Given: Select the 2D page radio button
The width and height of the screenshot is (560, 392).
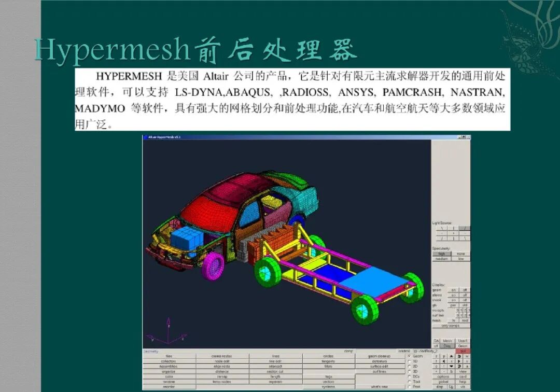Looking at the screenshot, I should 409,366.
